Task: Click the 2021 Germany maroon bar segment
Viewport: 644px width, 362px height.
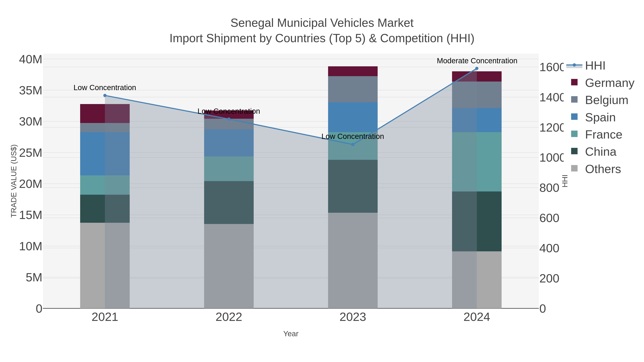Action: 105,113
